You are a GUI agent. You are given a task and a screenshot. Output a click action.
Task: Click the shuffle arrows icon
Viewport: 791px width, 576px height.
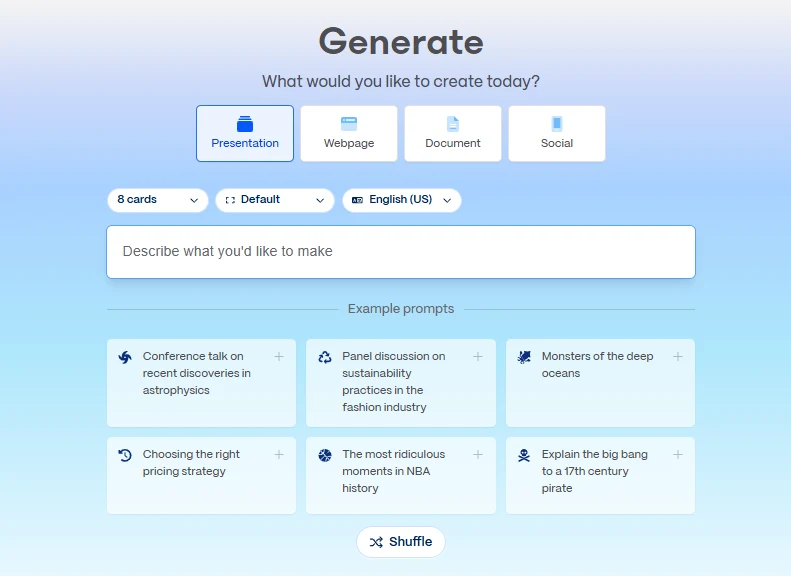376,542
